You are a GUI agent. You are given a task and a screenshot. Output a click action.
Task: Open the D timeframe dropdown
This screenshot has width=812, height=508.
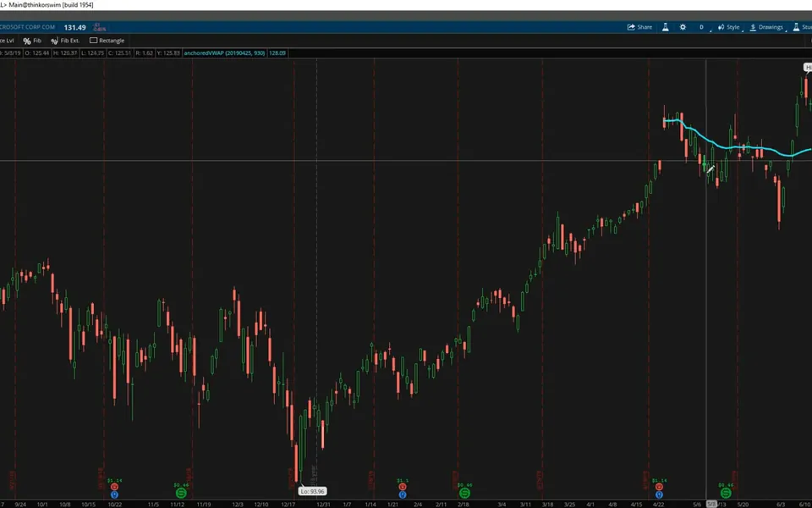pos(702,27)
